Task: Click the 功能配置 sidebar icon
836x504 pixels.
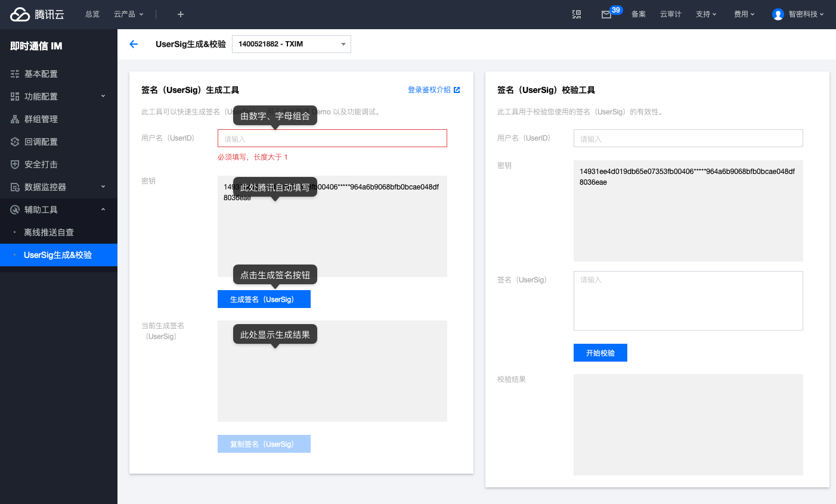Action: pyautogui.click(x=15, y=97)
